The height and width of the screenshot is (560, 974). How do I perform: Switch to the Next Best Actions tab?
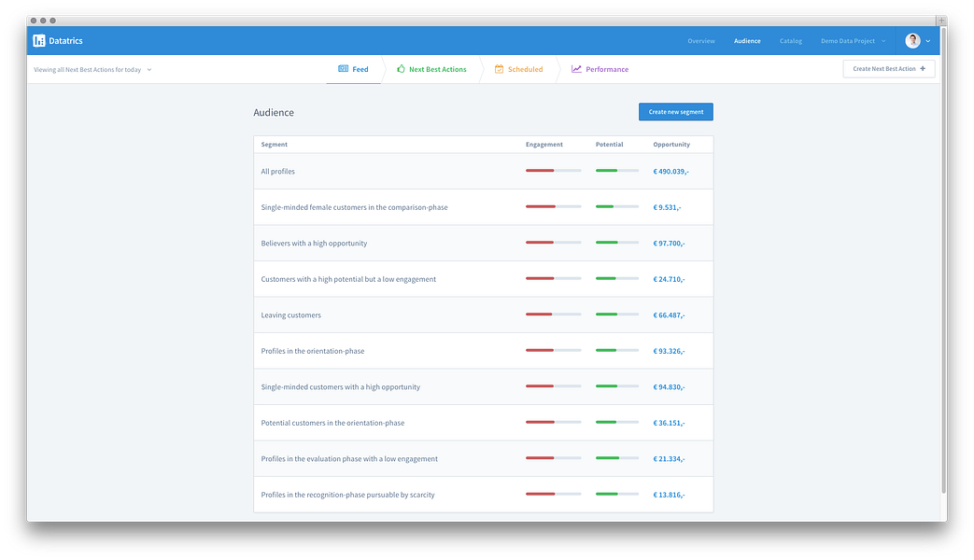(431, 69)
